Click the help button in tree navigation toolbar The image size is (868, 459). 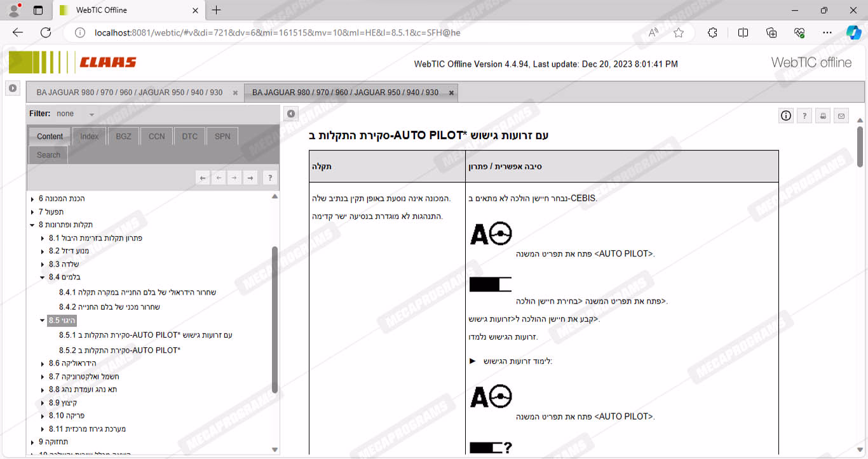click(269, 178)
